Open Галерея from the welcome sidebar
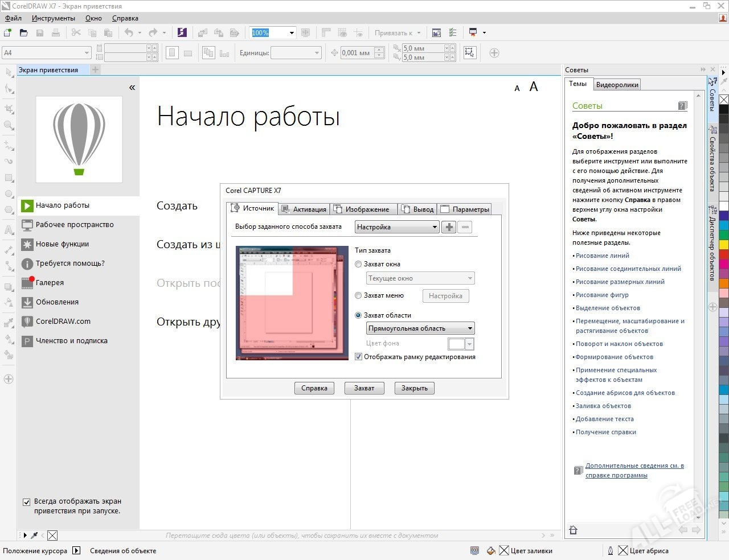The image size is (729, 560). (50, 283)
